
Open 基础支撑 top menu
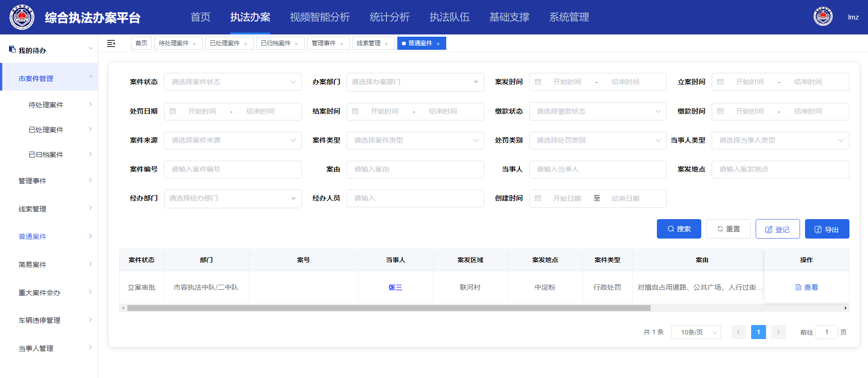[509, 17]
